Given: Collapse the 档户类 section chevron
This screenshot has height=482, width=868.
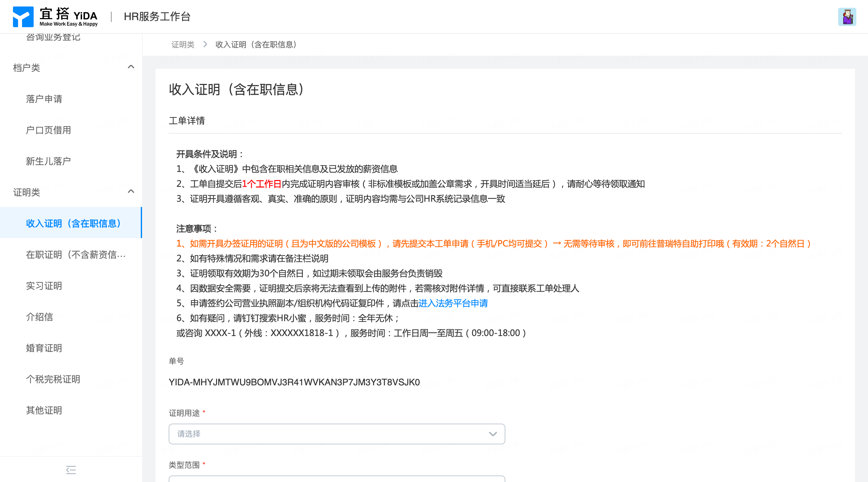Looking at the screenshot, I should (x=131, y=67).
